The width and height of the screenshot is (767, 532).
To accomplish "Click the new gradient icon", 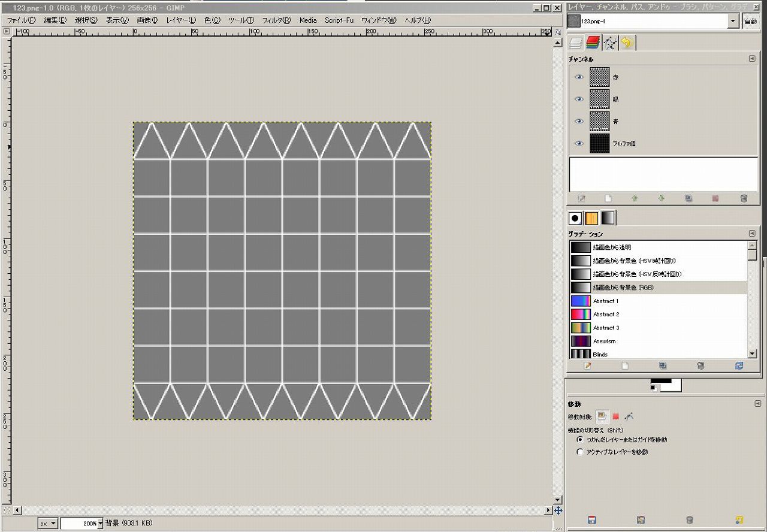I will tap(625, 365).
